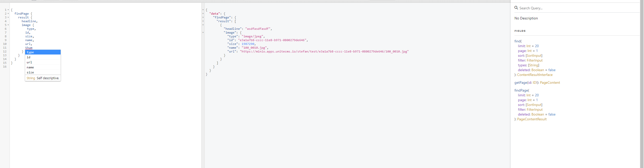Image resolution: width=644 pixels, height=168 pixels.
Task: Open Int type of findPage's limit argument
Action: pyautogui.click(x=529, y=95)
